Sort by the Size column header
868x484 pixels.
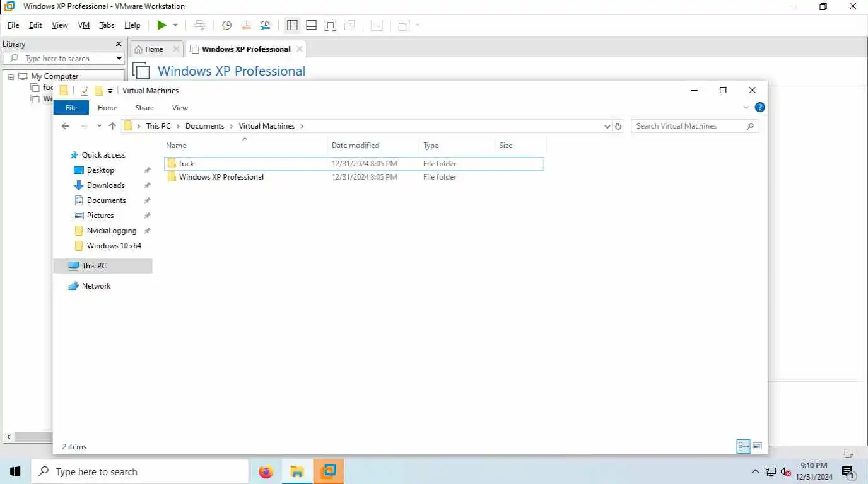[x=520, y=146]
